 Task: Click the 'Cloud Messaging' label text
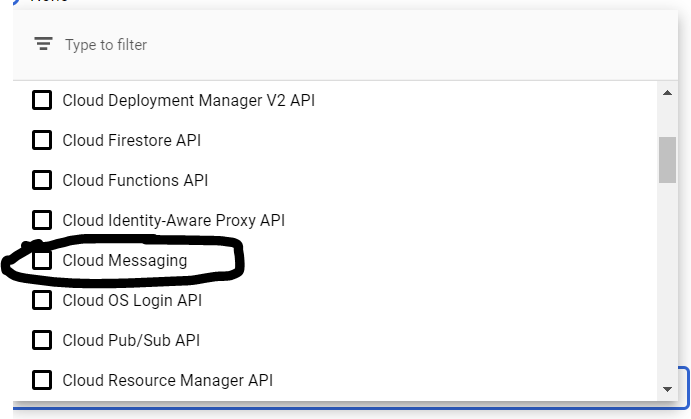coord(124,260)
